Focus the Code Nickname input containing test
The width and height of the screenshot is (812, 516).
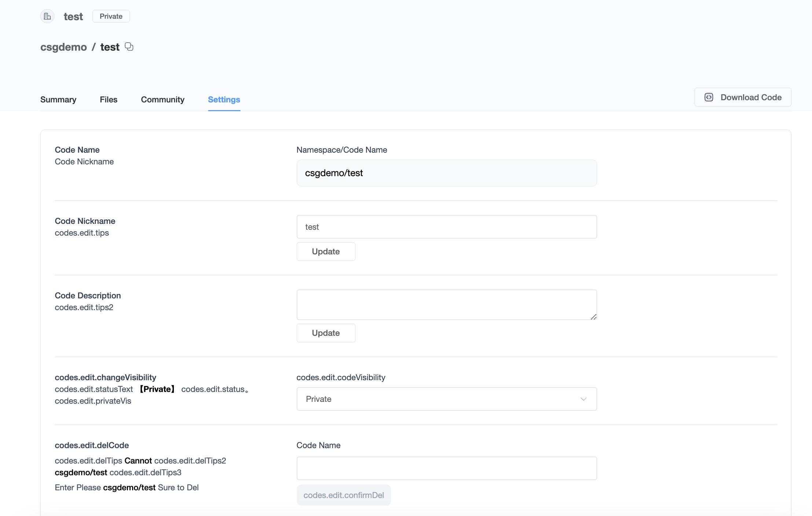click(446, 227)
